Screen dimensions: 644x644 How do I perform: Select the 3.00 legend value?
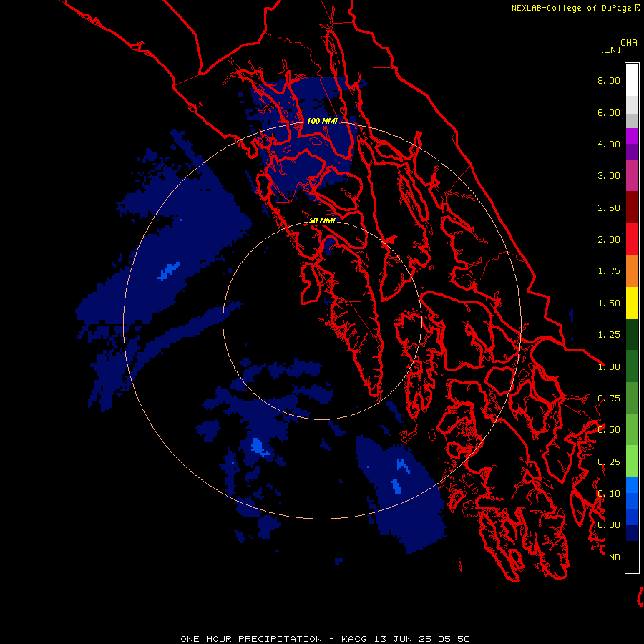tap(609, 176)
